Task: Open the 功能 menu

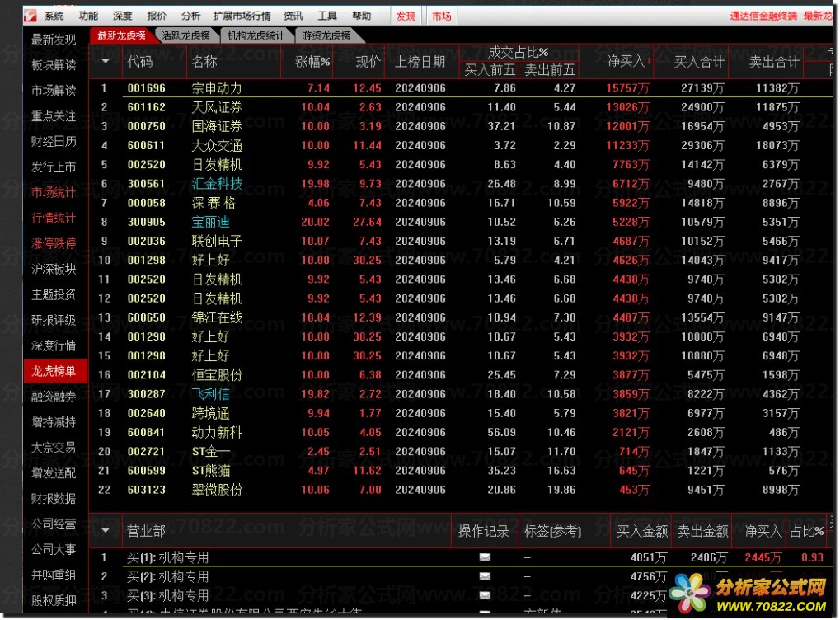Action: [88, 16]
